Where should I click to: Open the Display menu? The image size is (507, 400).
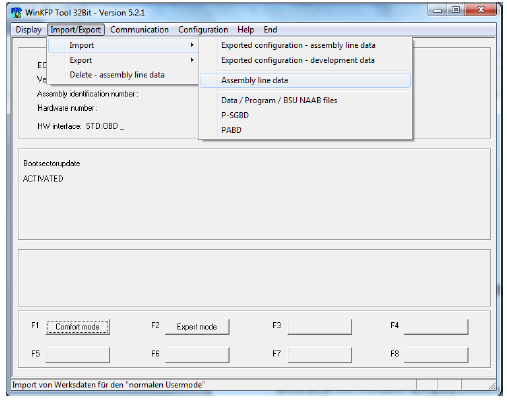pyautogui.click(x=28, y=30)
